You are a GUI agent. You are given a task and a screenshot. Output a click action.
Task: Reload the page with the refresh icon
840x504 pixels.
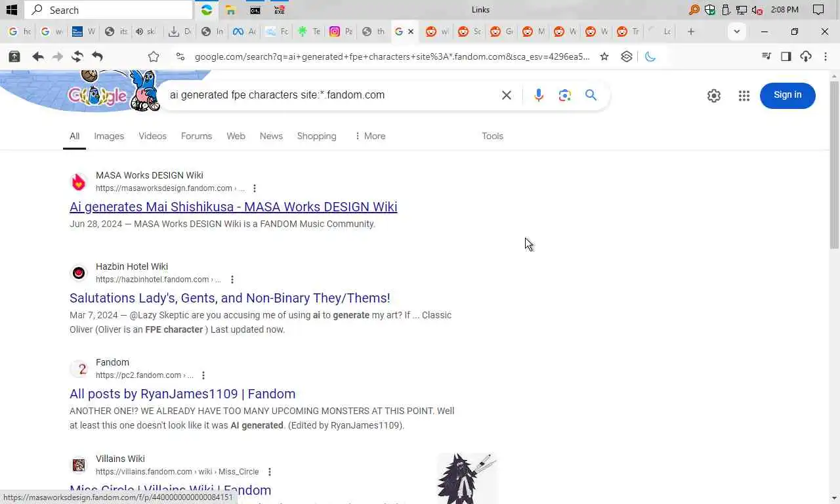[77, 56]
